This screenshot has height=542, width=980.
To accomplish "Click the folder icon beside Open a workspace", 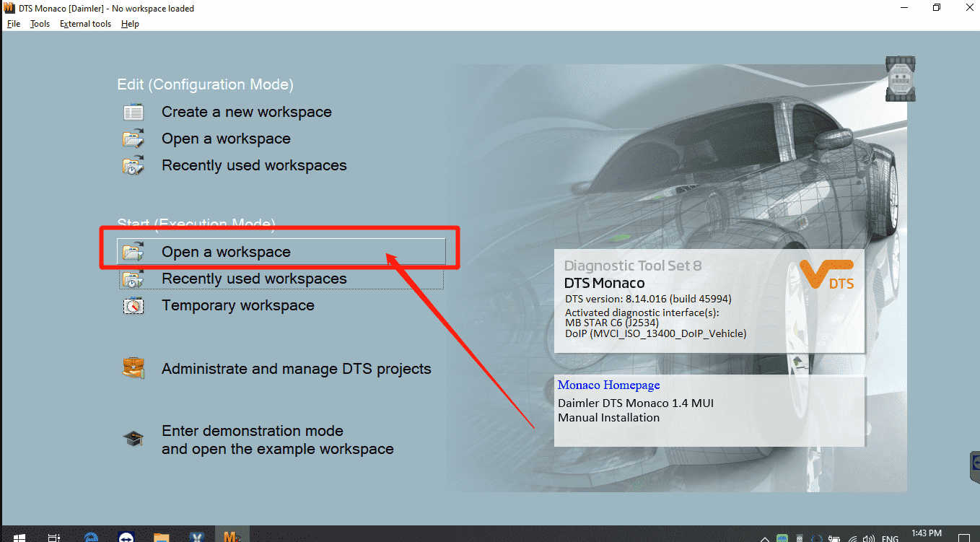I will pos(133,138).
